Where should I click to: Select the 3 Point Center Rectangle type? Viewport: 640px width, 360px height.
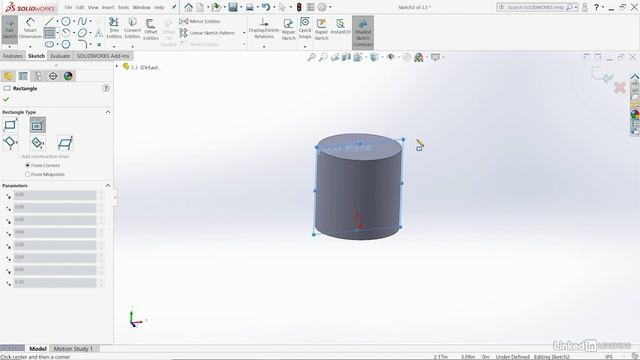coord(37,143)
